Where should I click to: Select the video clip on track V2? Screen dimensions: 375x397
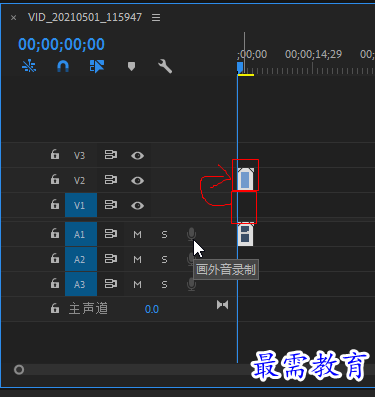click(x=245, y=179)
